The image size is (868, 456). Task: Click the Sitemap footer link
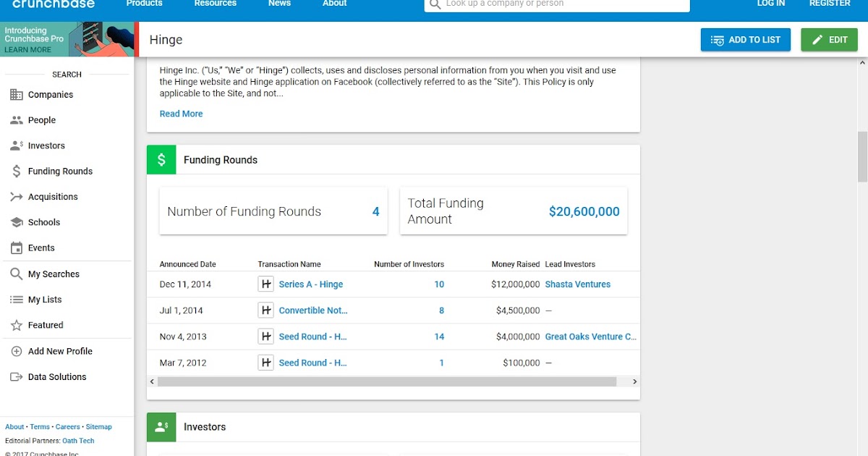(x=99, y=427)
